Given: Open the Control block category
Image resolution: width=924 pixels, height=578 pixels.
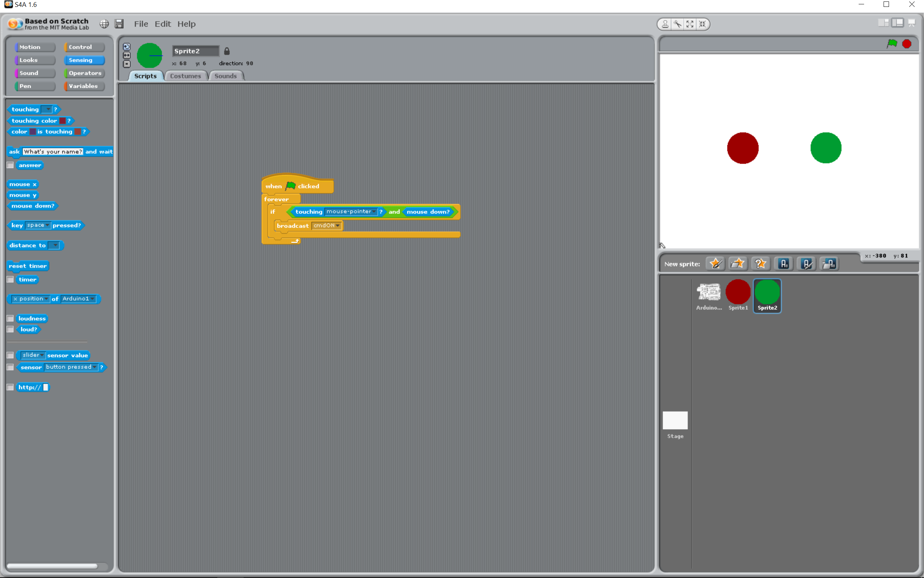Looking at the screenshot, I should point(84,47).
